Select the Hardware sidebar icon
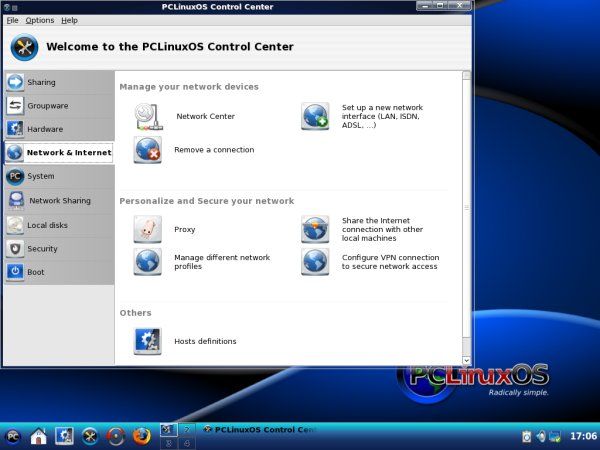The image size is (600, 450). (x=15, y=129)
